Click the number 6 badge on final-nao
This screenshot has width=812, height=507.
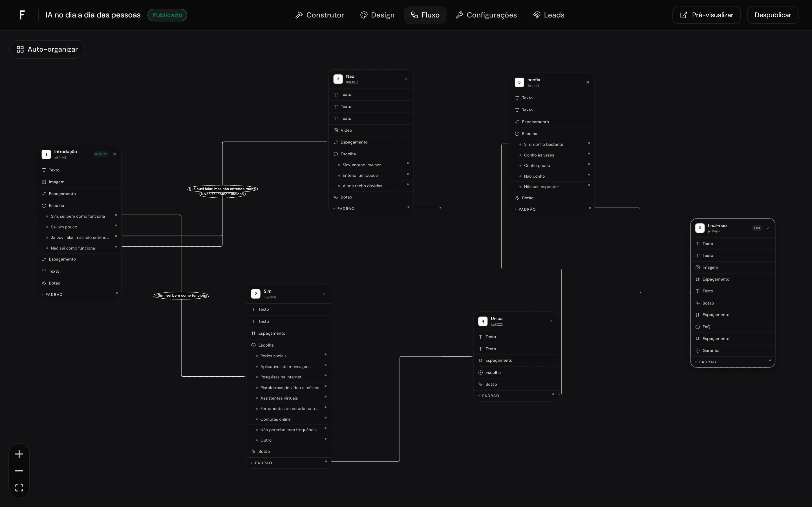coord(700,228)
